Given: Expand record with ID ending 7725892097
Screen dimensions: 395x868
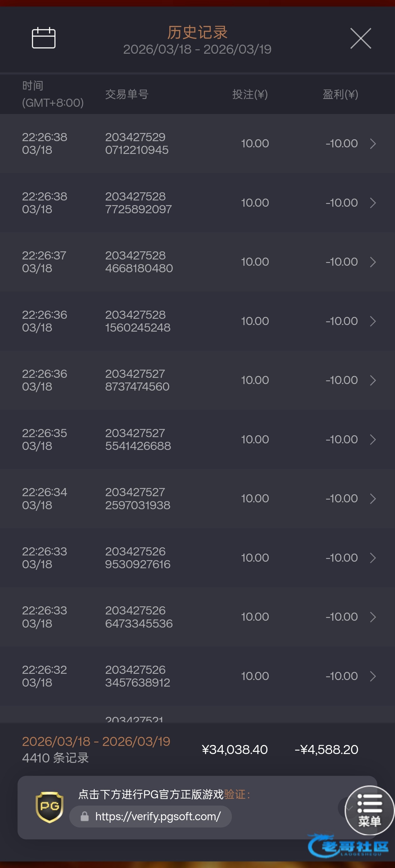Looking at the screenshot, I should [372, 203].
